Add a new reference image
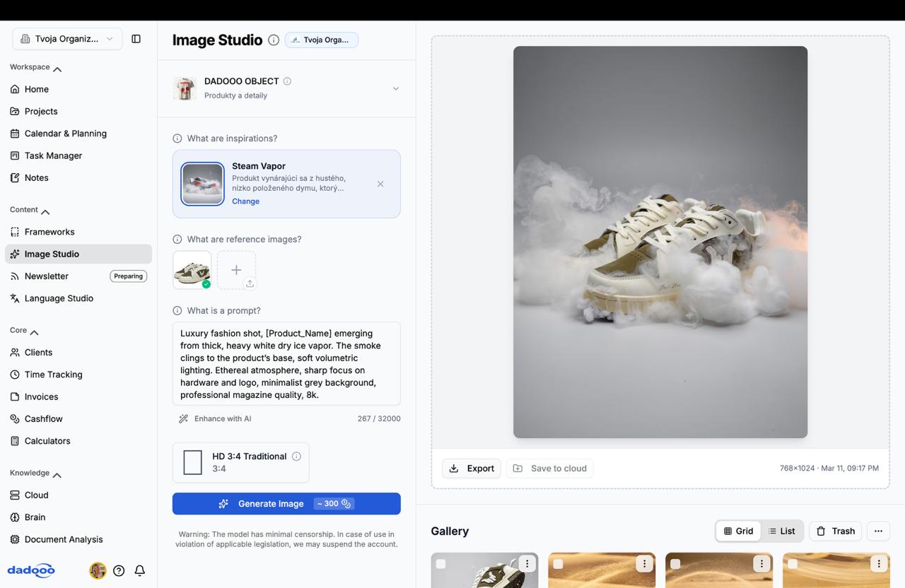The image size is (905, 588). point(236,270)
